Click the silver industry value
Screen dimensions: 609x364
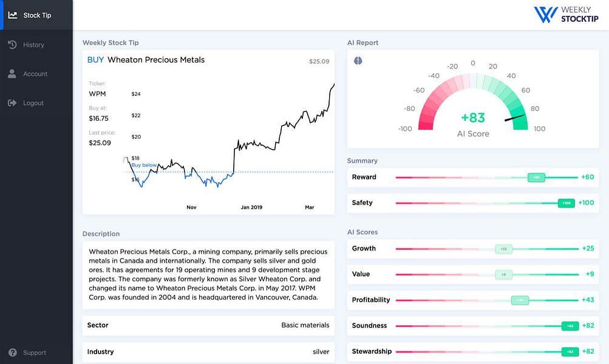(x=321, y=352)
